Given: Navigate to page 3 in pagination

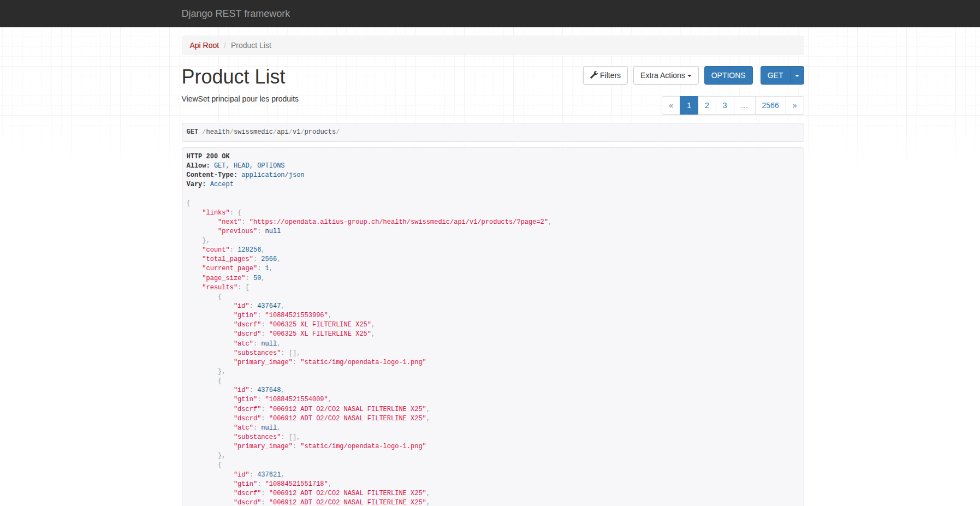Looking at the screenshot, I should click(x=724, y=105).
